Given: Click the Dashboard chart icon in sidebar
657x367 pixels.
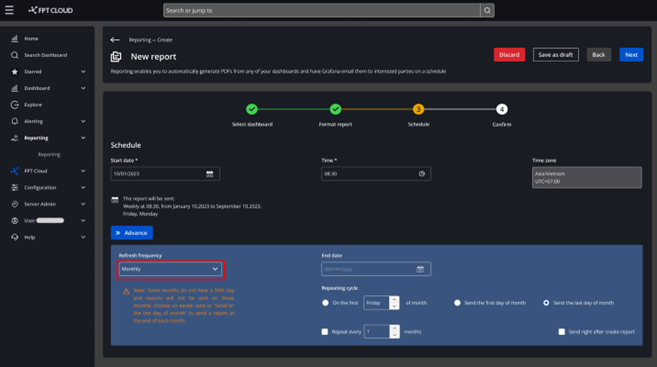Looking at the screenshot, I should 15,88.
